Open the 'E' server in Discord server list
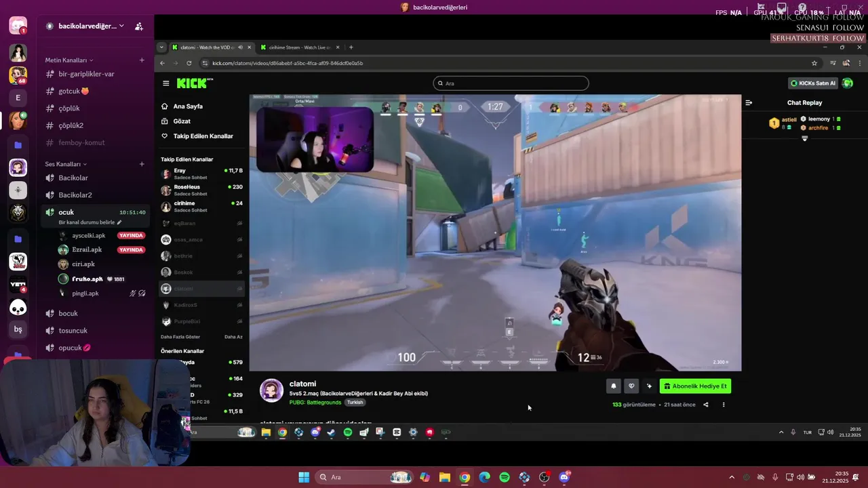Screen dimensions: 868x488 [x=18, y=98]
